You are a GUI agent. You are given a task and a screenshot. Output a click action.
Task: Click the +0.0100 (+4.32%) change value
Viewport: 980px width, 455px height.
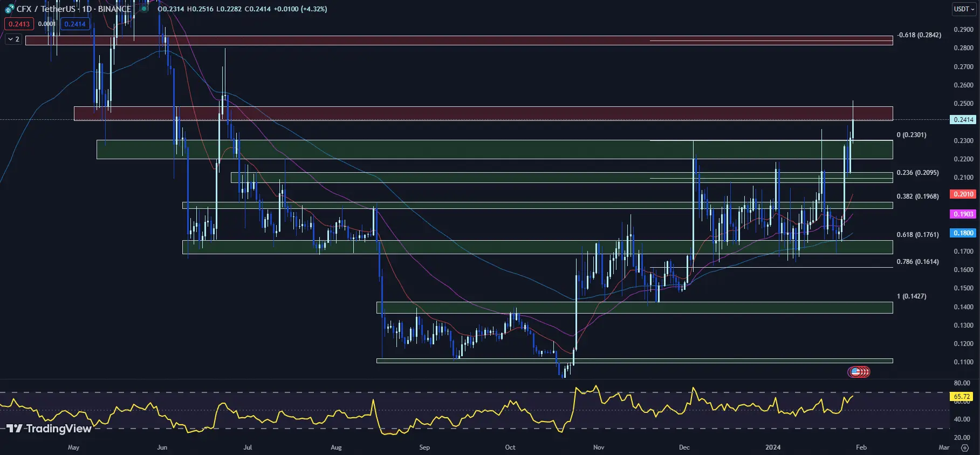point(300,9)
